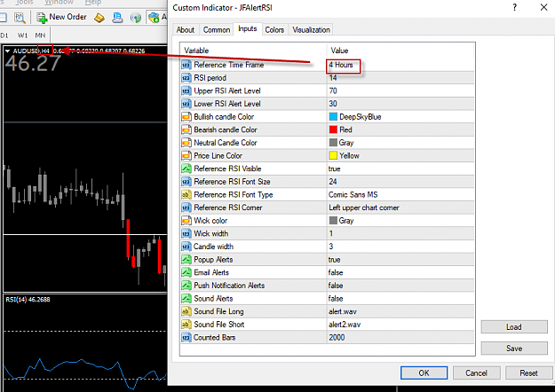Change the Popup Alerts true value
The width and height of the screenshot is (555, 392).
(x=335, y=260)
